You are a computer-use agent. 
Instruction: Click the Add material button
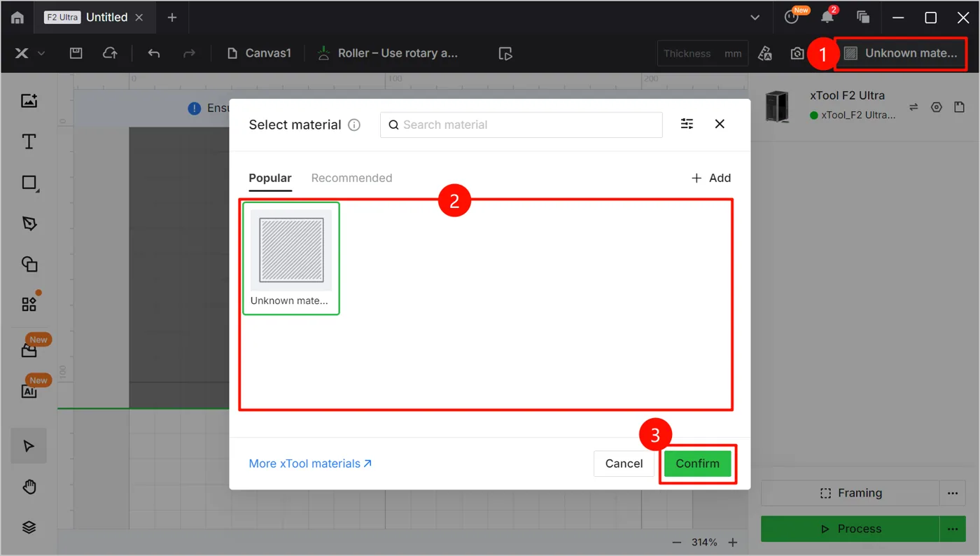[x=711, y=178]
